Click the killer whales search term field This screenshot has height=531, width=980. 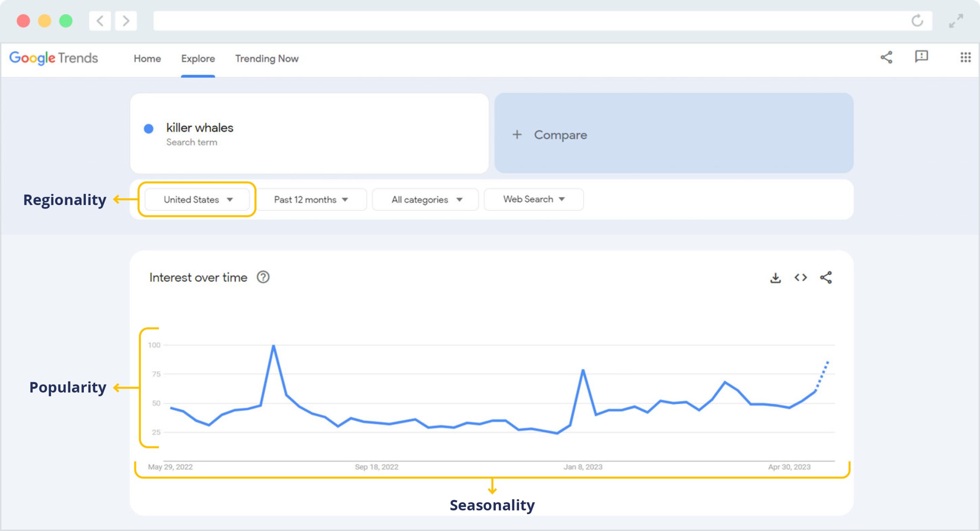pyautogui.click(x=309, y=134)
